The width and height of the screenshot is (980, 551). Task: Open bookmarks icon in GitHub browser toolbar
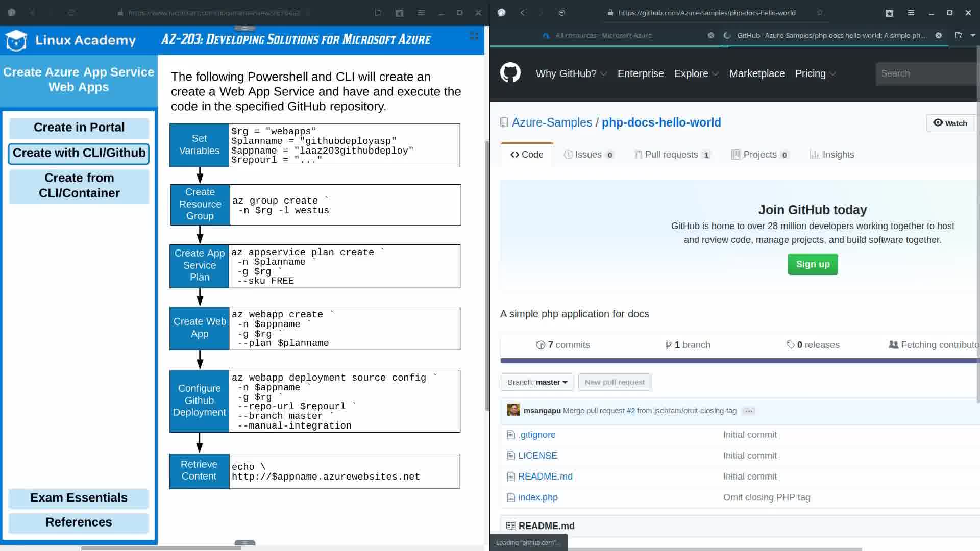click(x=889, y=13)
